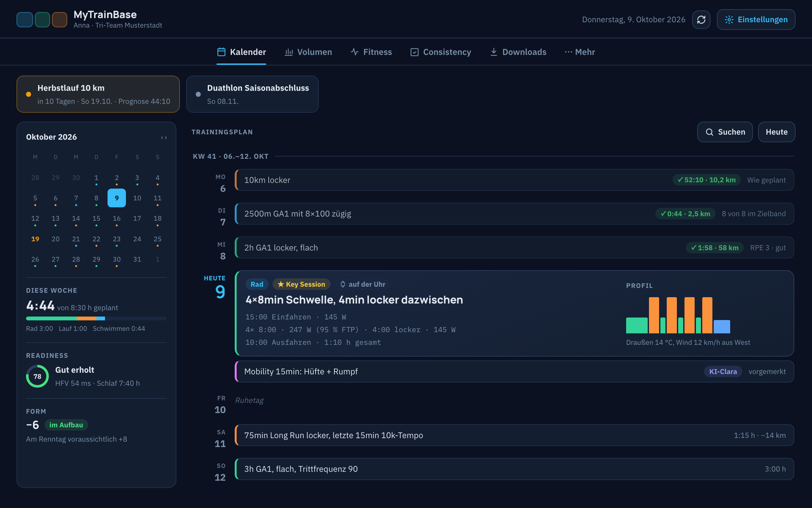The height and width of the screenshot is (508, 812).
Task: Open the 75min Long Run workout
Action: coord(514,435)
